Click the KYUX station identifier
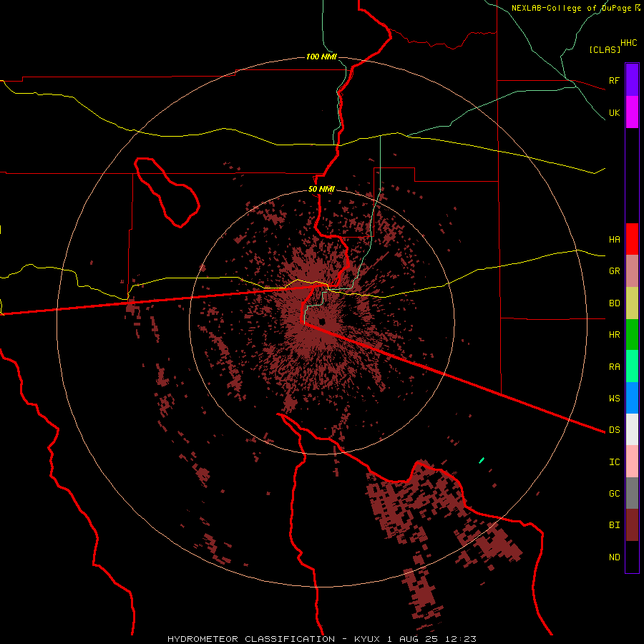This screenshot has width=644, height=644. tap(368, 639)
